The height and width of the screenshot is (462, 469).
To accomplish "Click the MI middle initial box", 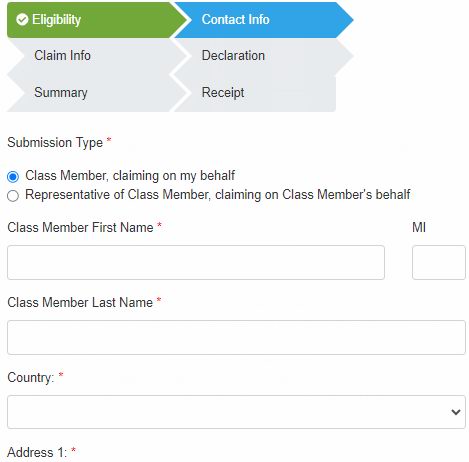I will [x=439, y=262].
